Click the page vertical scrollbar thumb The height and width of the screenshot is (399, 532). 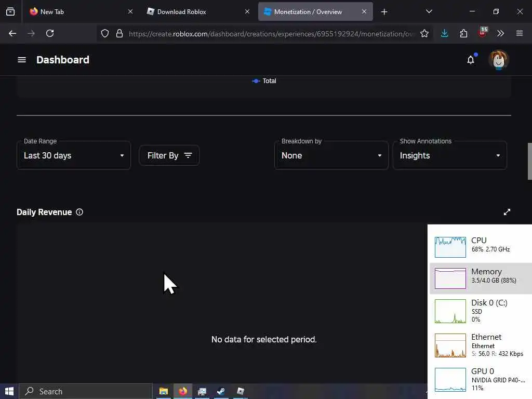tap(529, 162)
